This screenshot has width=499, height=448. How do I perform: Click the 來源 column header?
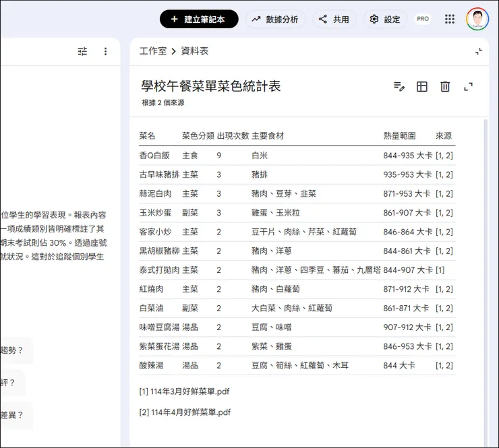(x=444, y=136)
